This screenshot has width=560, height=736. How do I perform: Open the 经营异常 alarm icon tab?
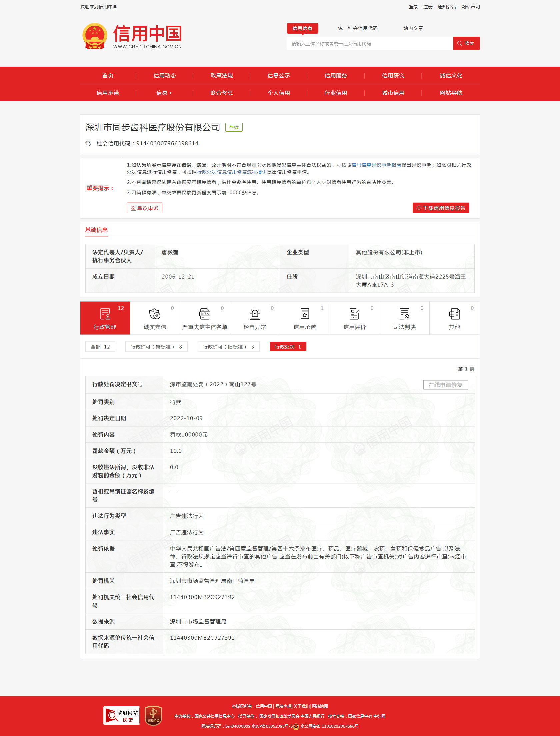tap(255, 318)
